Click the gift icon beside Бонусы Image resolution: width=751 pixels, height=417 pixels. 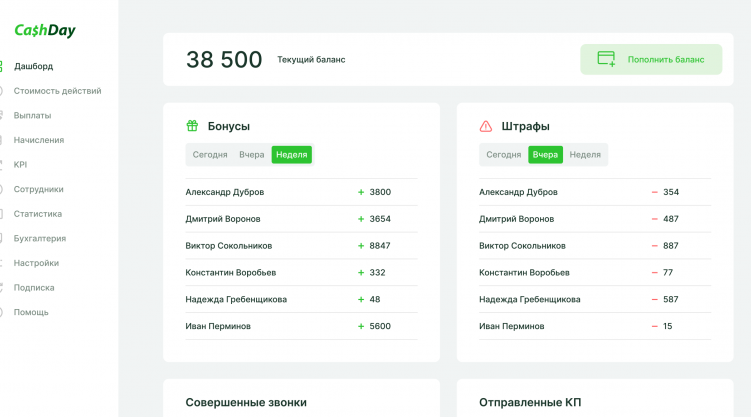tap(192, 126)
